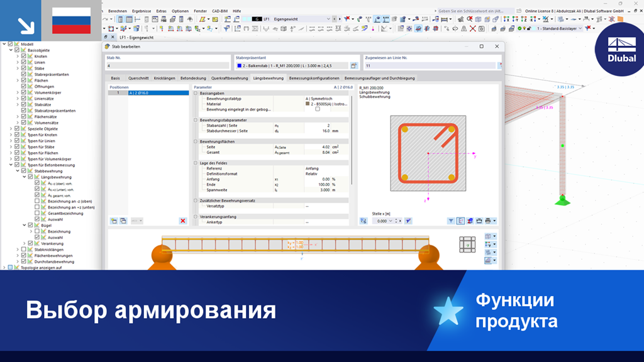644x362 pixels.
Task: Switch to the Querschnitt tab
Action: (x=138, y=78)
